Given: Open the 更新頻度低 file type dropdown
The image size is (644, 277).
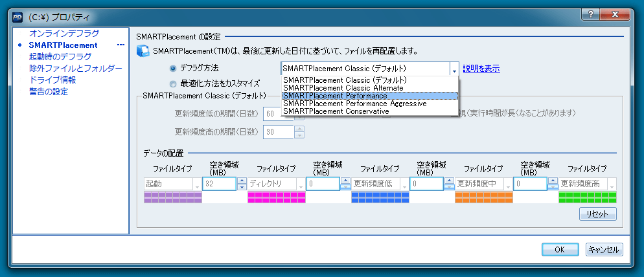Looking at the screenshot, I should tap(404, 184).
